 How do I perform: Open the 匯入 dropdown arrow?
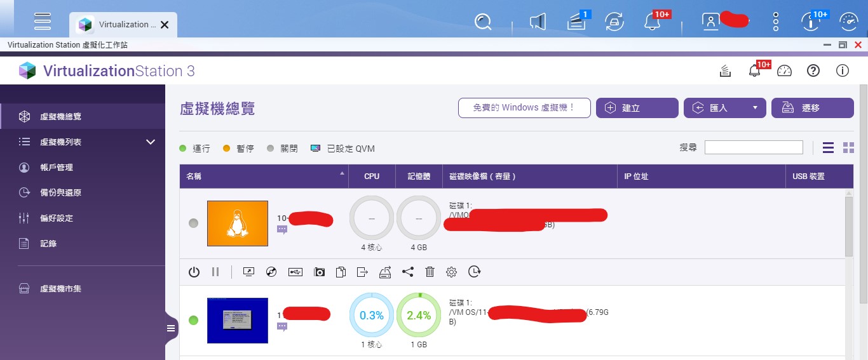click(x=755, y=108)
